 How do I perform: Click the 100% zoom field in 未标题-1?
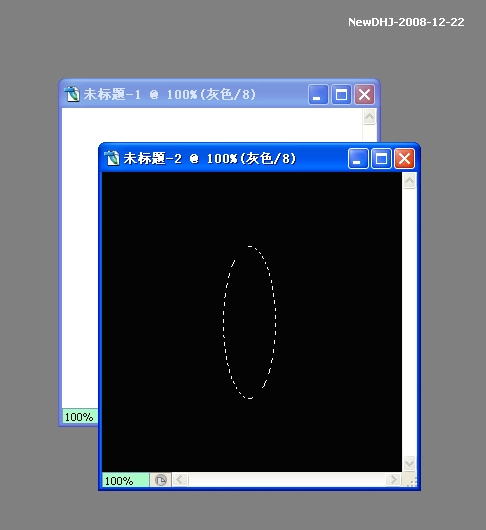point(80,416)
